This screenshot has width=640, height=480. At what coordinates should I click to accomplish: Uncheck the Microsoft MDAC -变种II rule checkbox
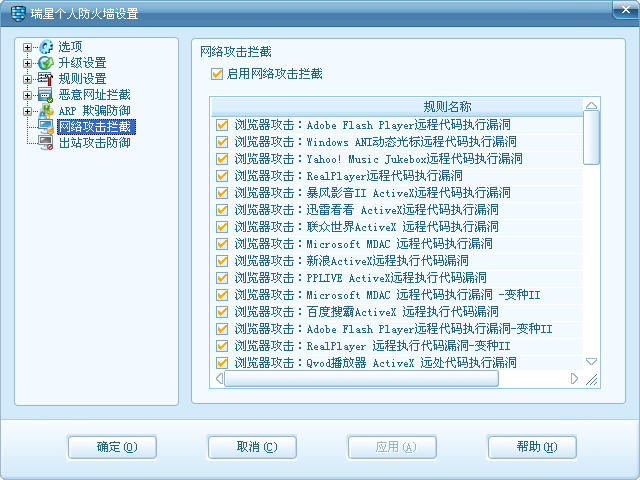[222, 295]
